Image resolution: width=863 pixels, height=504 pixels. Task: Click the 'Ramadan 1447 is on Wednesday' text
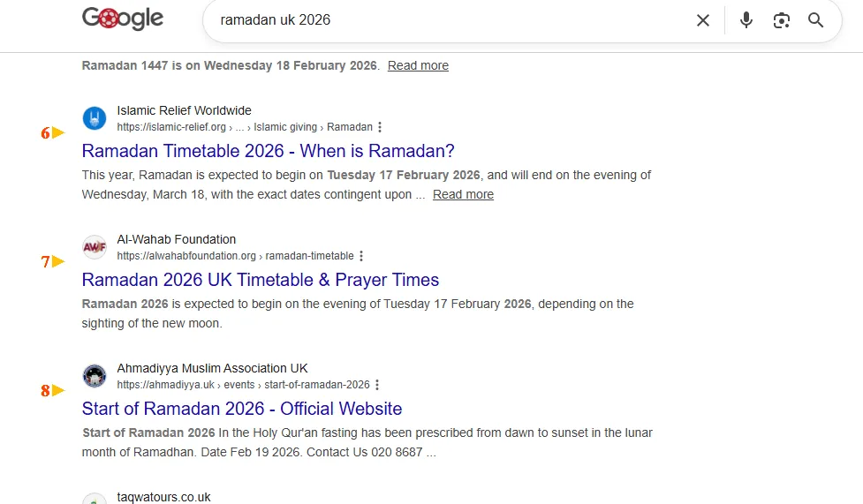[x=231, y=65]
